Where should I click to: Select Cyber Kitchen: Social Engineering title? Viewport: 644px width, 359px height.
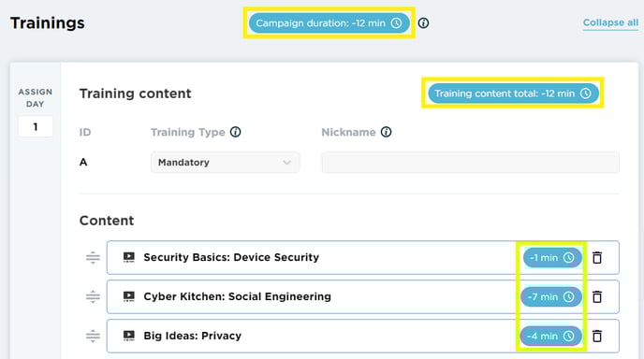click(238, 296)
